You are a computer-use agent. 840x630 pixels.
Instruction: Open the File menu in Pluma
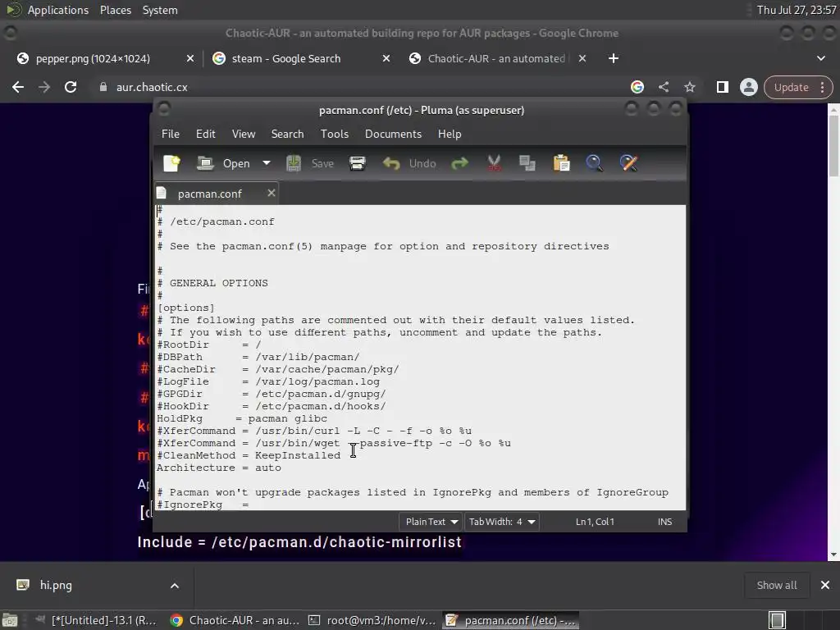pyautogui.click(x=171, y=134)
